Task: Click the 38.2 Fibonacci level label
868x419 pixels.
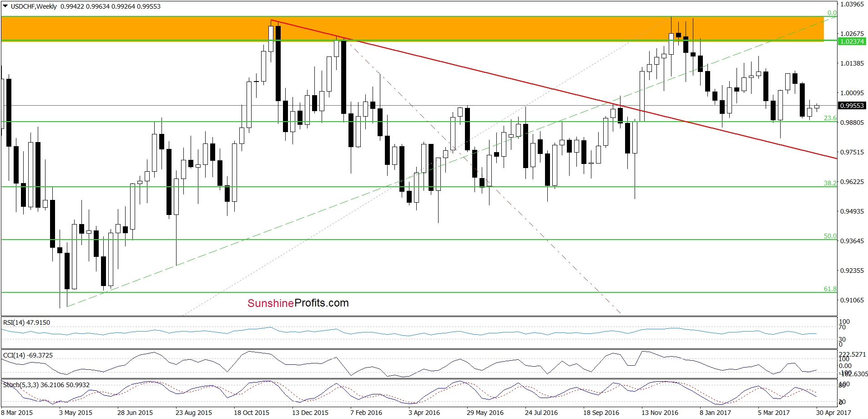Action: point(830,183)
